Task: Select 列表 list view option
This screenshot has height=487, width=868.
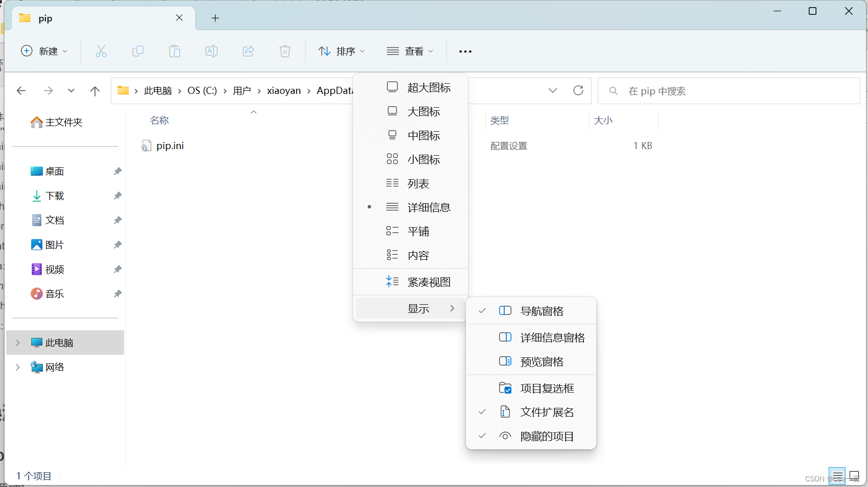Action: click(411, 183)
